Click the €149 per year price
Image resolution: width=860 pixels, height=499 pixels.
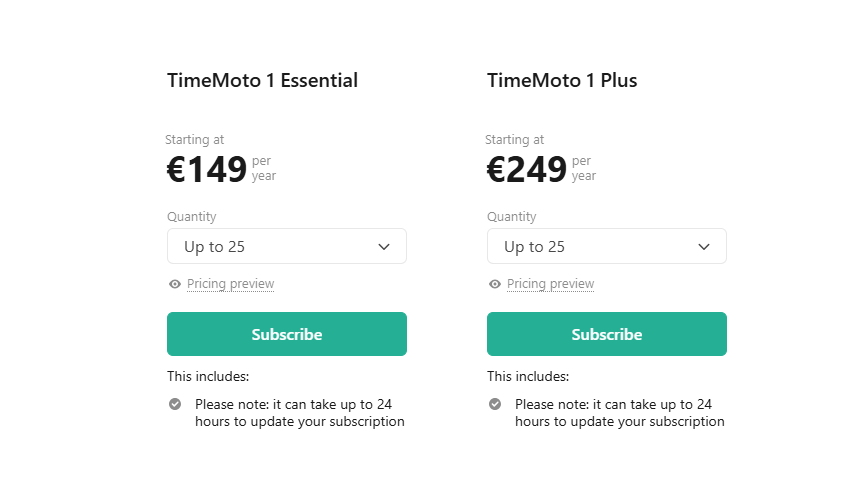pyautogui.click(x=222, y=169)
